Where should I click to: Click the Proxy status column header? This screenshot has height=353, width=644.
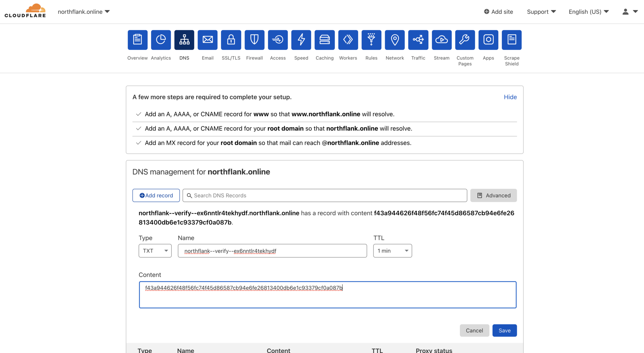[x=434, y=350]
